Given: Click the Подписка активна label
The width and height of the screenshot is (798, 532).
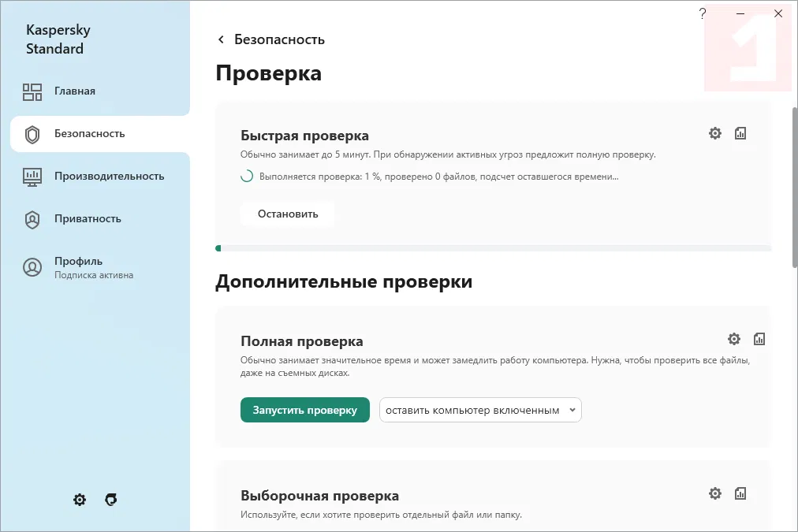Looking at the screenshot, I should (94, 275).
